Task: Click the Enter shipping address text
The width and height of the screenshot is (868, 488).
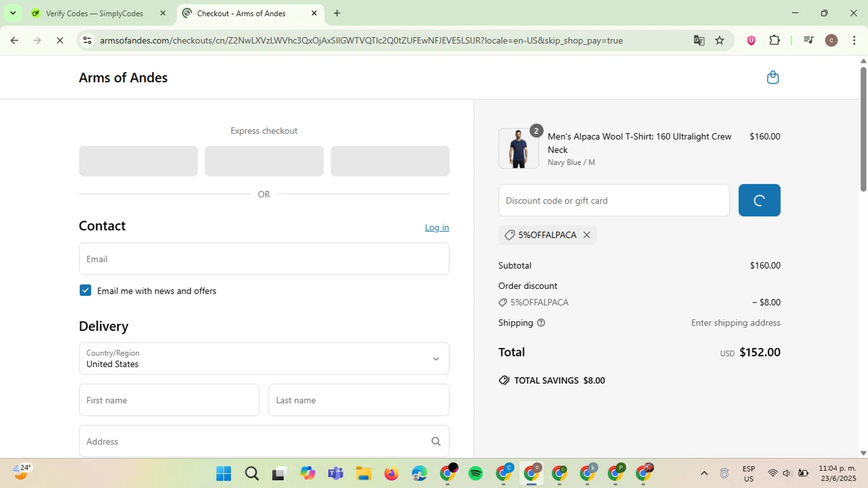Action: coord(735,323)
